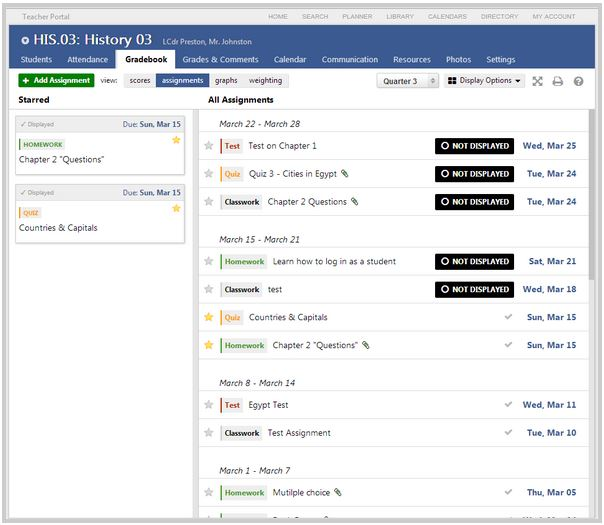604x525 pixels.
Task: Open Learn how to log in as a student
Action: (334, 262)
